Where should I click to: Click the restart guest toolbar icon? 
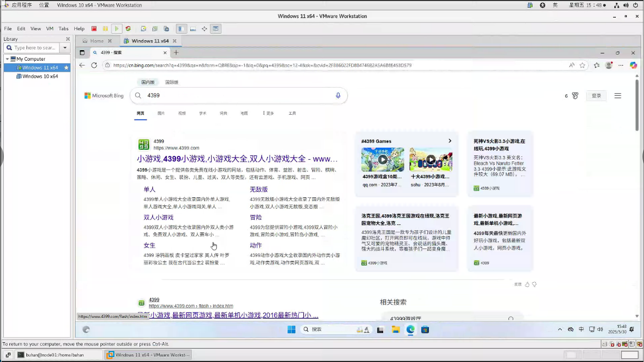point(128,29)
